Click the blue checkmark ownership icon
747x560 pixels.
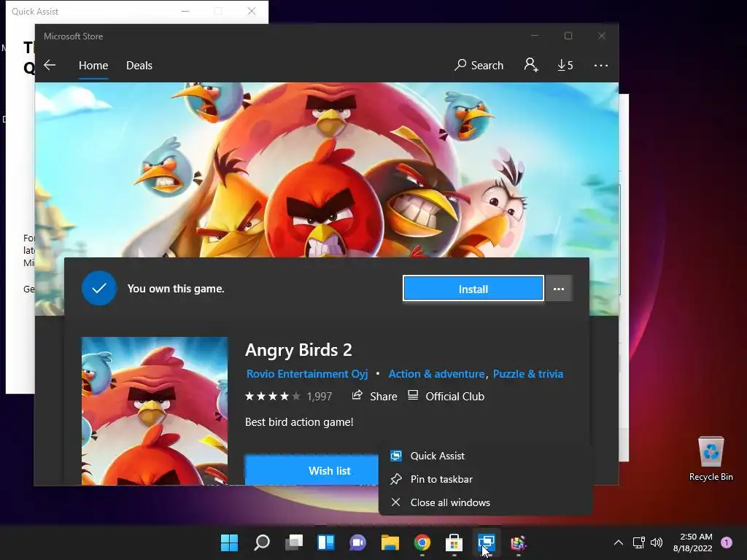[99, 289]
